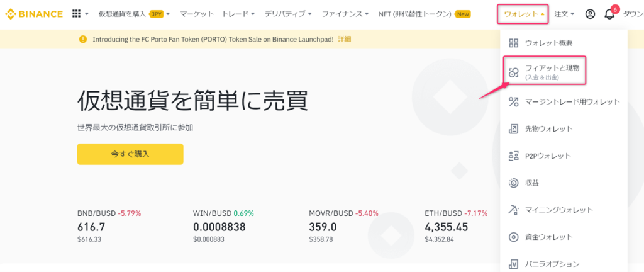Open the notifications bell icon
This screenshot has height=272, width=644.
(609, 14)
